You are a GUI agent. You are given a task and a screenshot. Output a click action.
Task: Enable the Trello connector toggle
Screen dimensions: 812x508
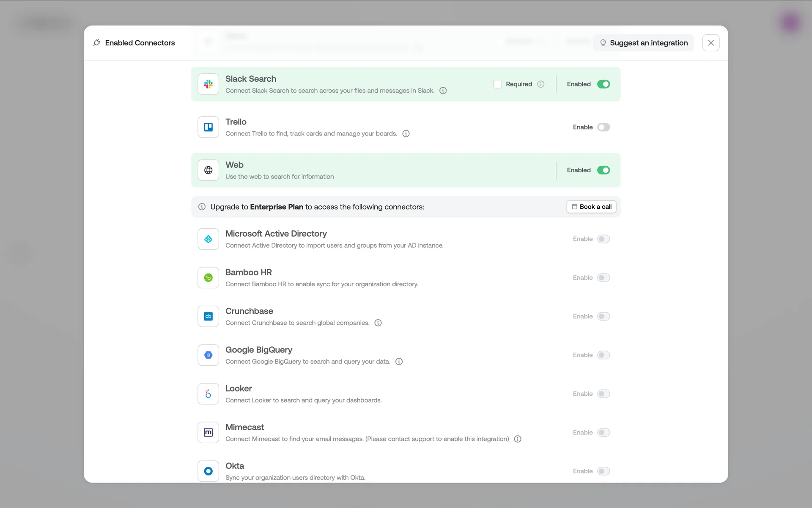tap(603, 127)
